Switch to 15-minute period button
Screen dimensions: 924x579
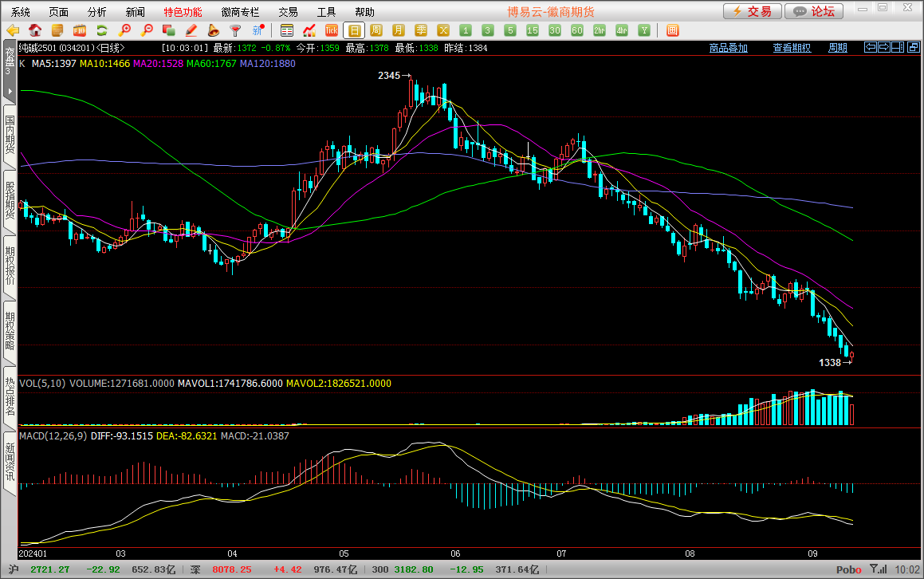[x=533, y=30]
